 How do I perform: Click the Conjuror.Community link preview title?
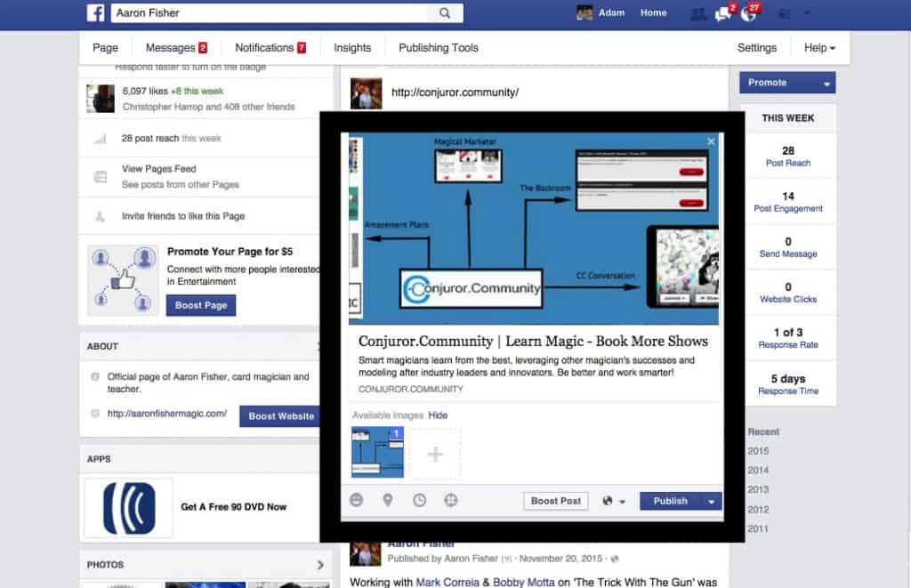tap(533, 341)
